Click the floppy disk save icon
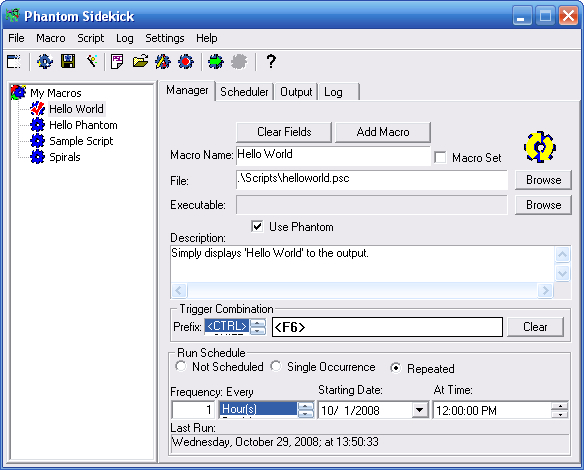Screen dimensions: 584x470 (68, 61)
